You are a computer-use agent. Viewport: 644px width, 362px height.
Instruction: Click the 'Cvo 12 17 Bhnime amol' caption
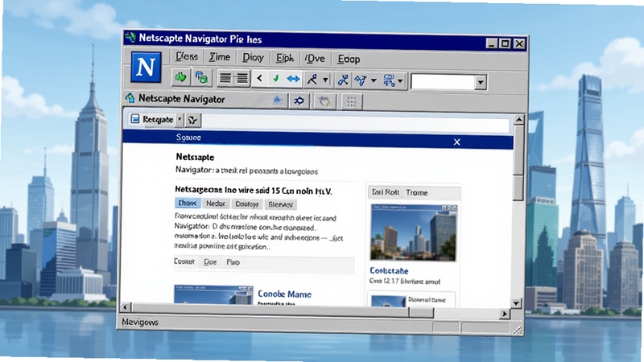tap(405, 282)
